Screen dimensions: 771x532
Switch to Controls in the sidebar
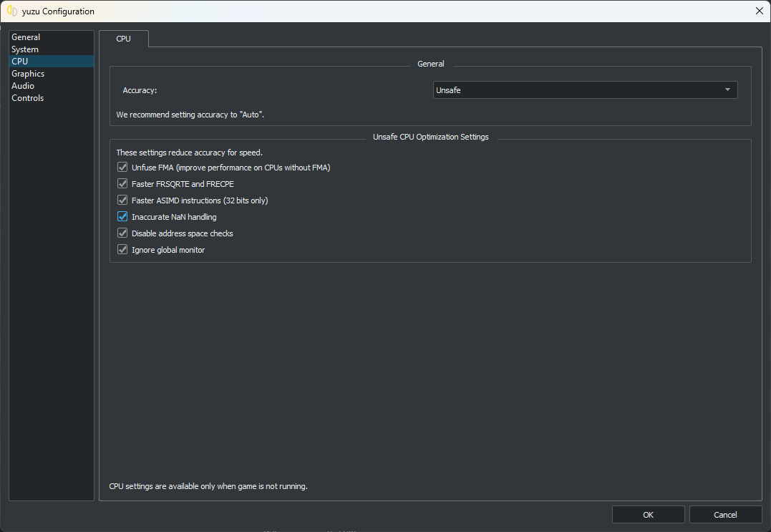[x=28, y=98]
